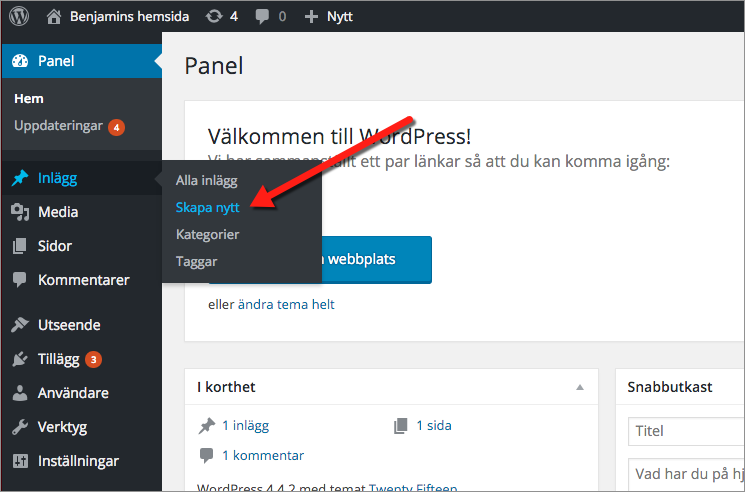
Task: Click the comment count 0 in admin bar
Action: (282, 17)
